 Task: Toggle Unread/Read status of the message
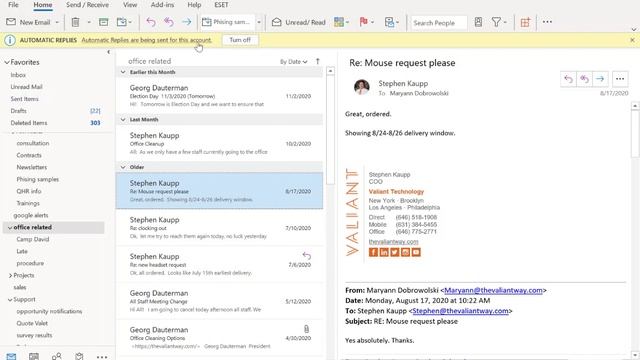(x=299, y=22)
